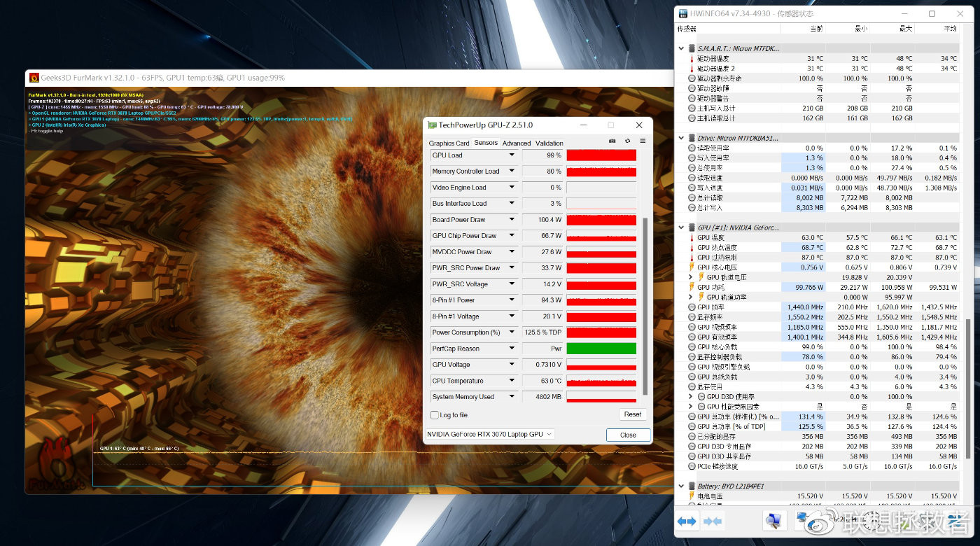Expand the GPU 性能受限因素 sub-item

(692, 407)
